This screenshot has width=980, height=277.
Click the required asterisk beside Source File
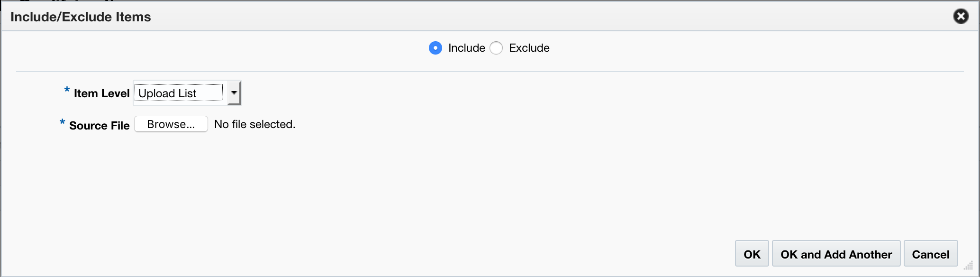point(62,124)
